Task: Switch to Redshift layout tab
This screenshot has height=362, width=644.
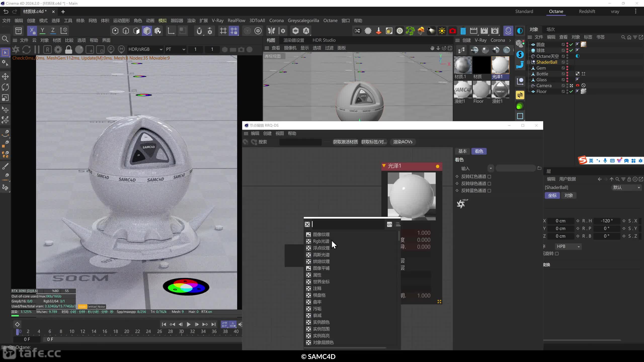Action: pos(587,11)
